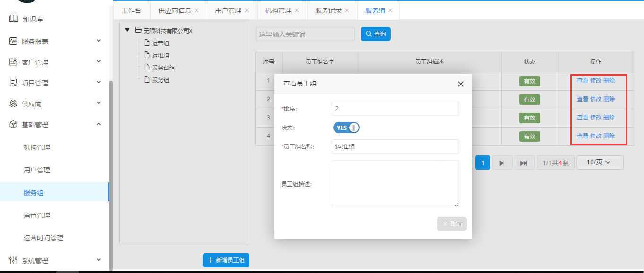
Task: Close the 查看员工组 dialog with X icon
Action: pos(461,84)
